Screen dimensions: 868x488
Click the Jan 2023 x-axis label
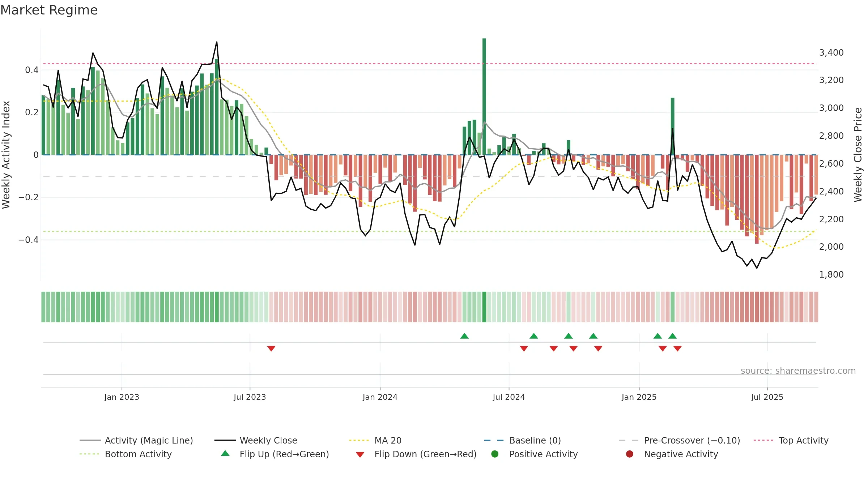pos(122,397)
